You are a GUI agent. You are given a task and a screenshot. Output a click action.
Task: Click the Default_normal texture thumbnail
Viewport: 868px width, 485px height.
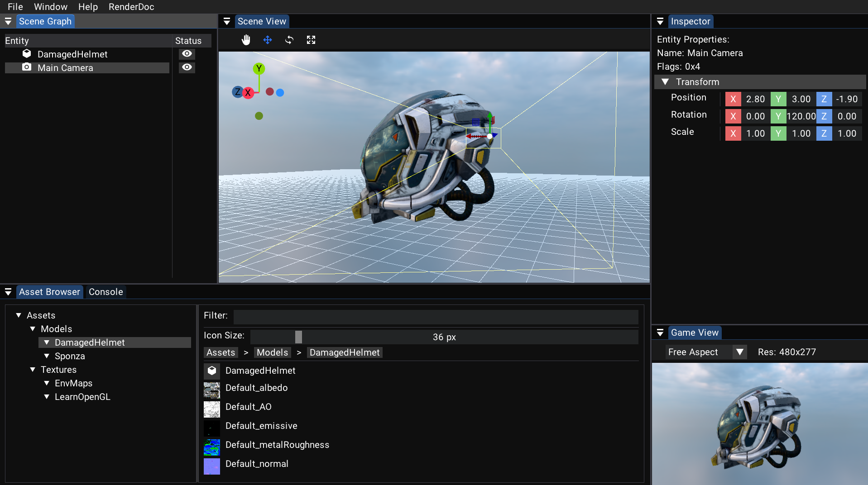[x=211, y=466]
